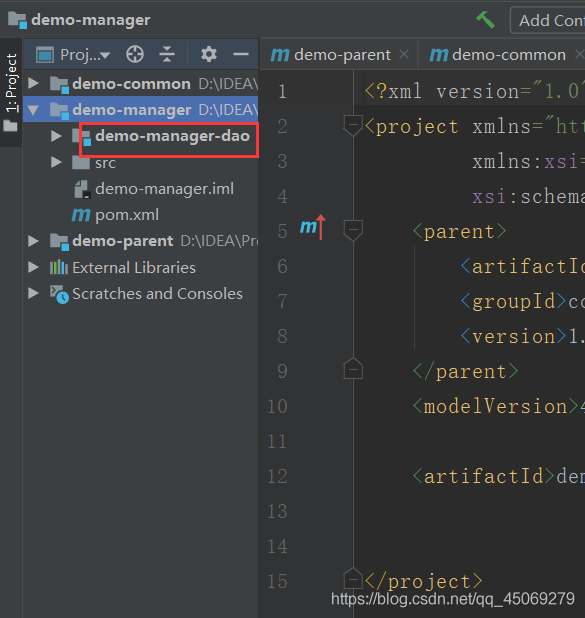Fold the parent block on line 5

[x=353, y=230]
